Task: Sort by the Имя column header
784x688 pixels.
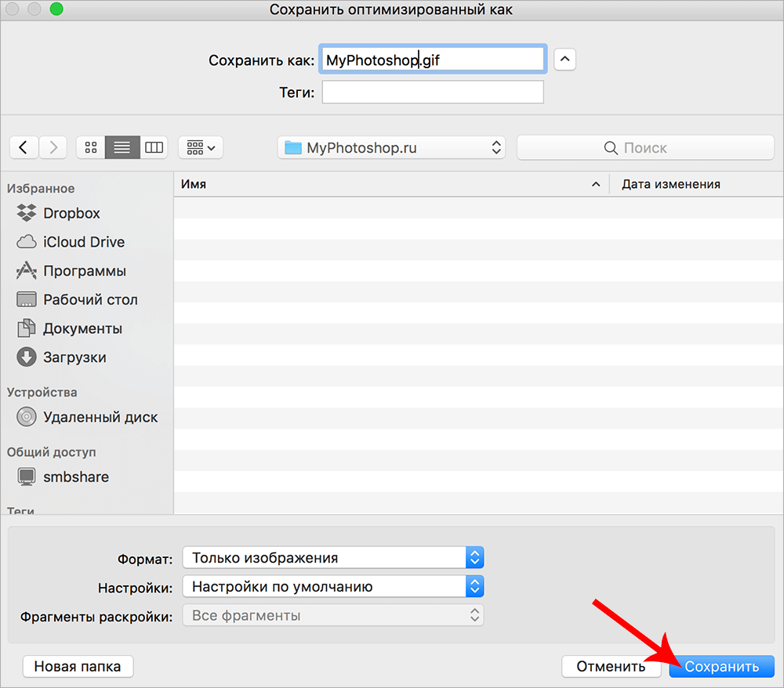Action: 391,184
